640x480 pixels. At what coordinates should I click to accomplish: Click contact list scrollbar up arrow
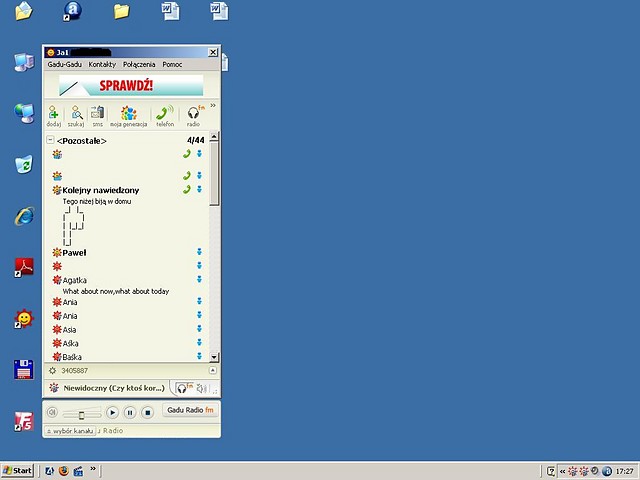[214, 136]
